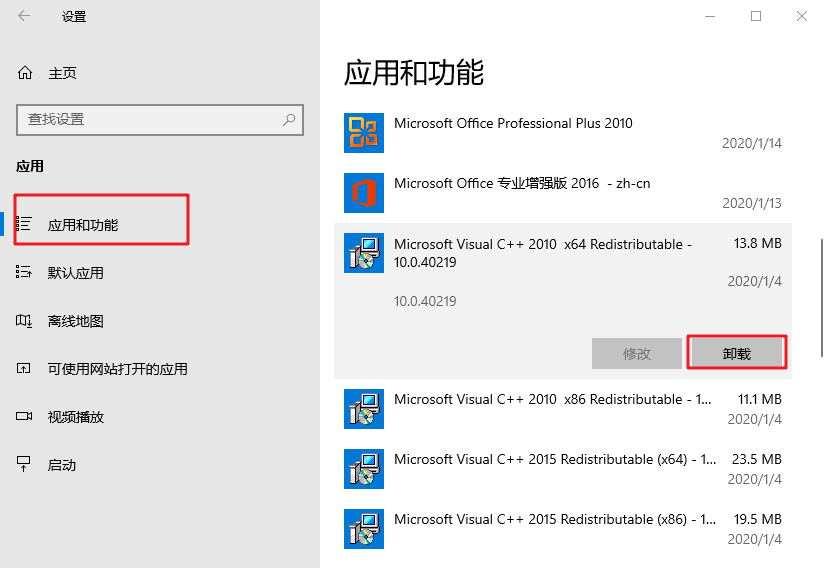Screen dimensions: 825x568
Task: Click the Visual C++ 2010 x86 installer icon
Action: coord(364,409)
